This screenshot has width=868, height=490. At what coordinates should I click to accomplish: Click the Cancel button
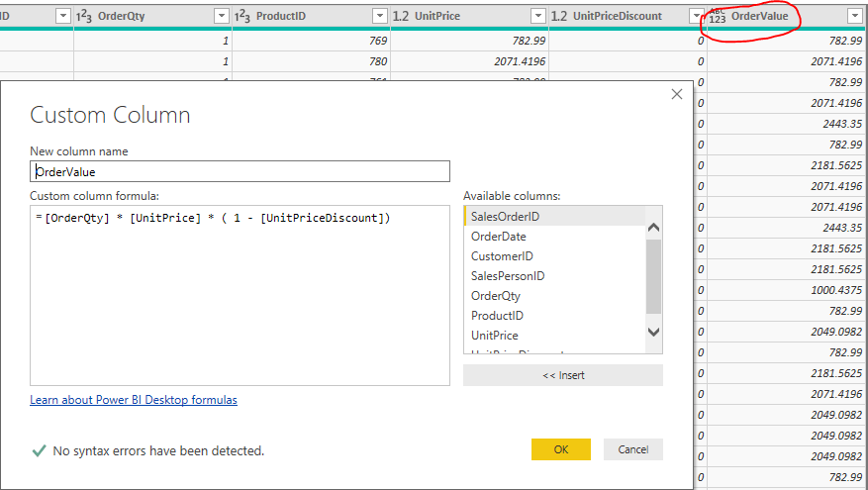point(633,449)
